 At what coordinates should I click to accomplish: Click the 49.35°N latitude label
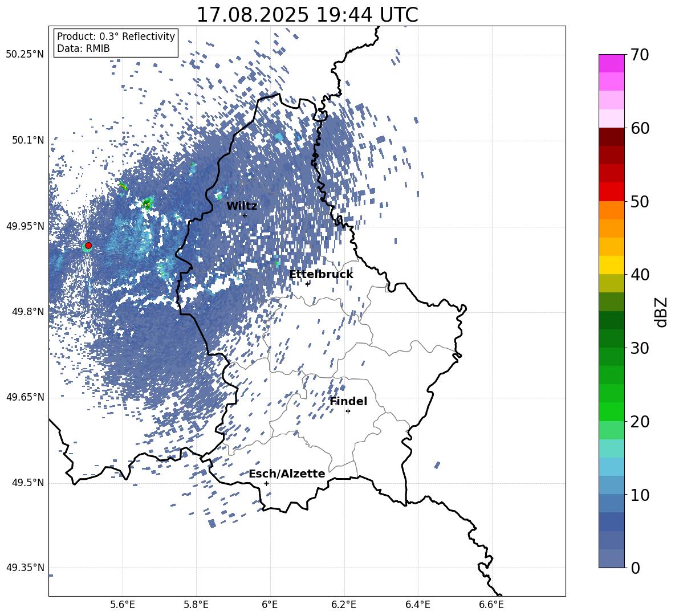point(26,568)
